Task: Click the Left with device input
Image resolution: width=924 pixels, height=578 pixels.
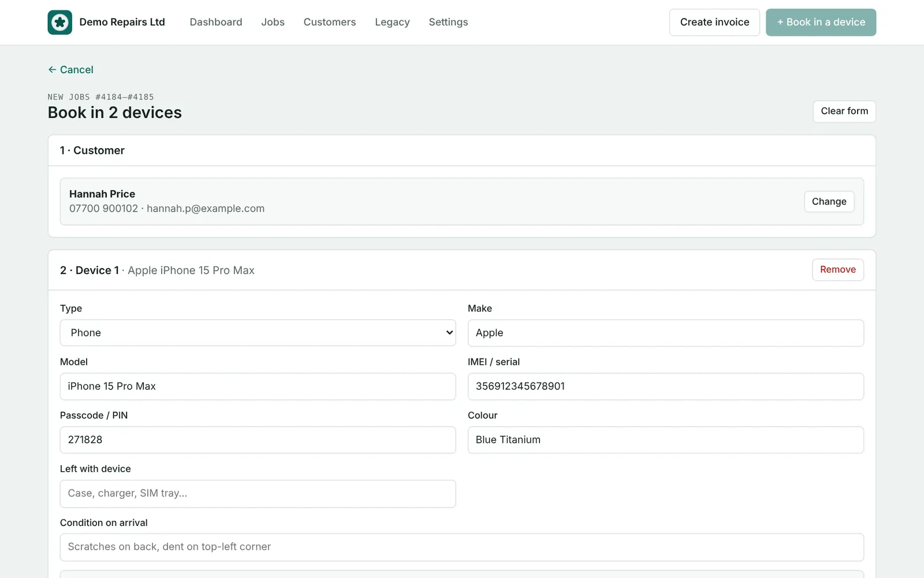Action: 258,494
